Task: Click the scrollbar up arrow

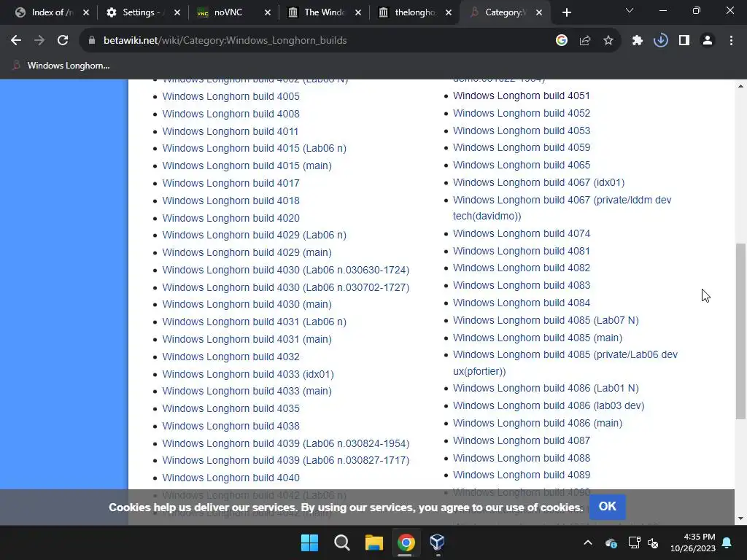Action: (x=740, y=86)
